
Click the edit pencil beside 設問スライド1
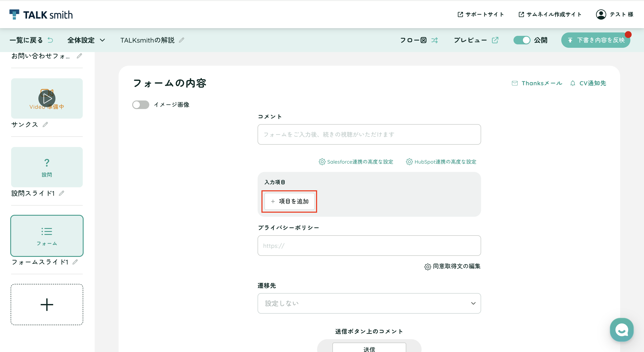point(61,193)
